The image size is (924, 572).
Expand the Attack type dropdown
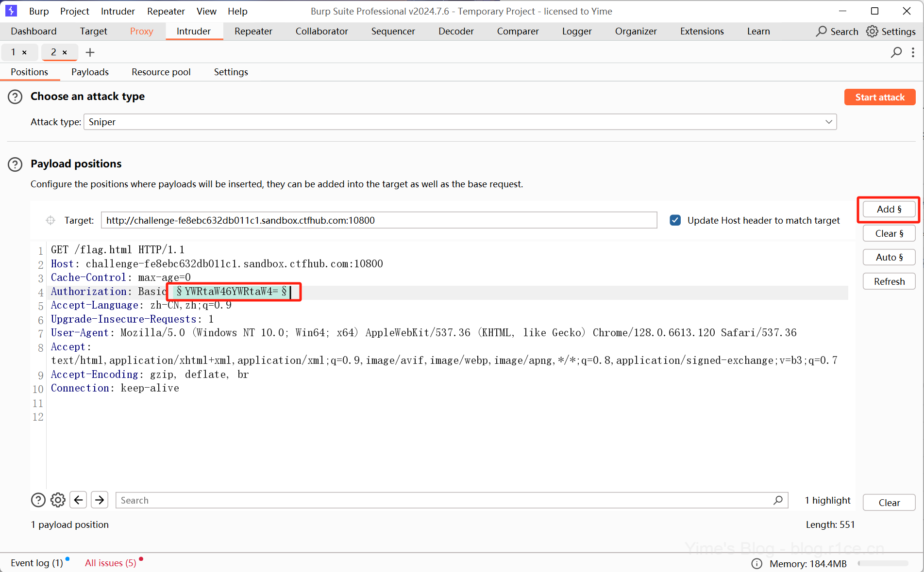(x=828, y=122)
